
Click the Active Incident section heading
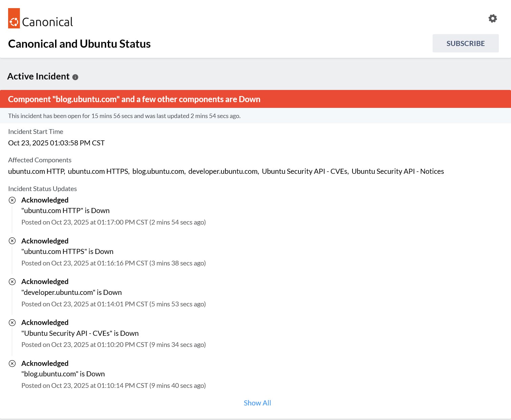coord(38,76)
